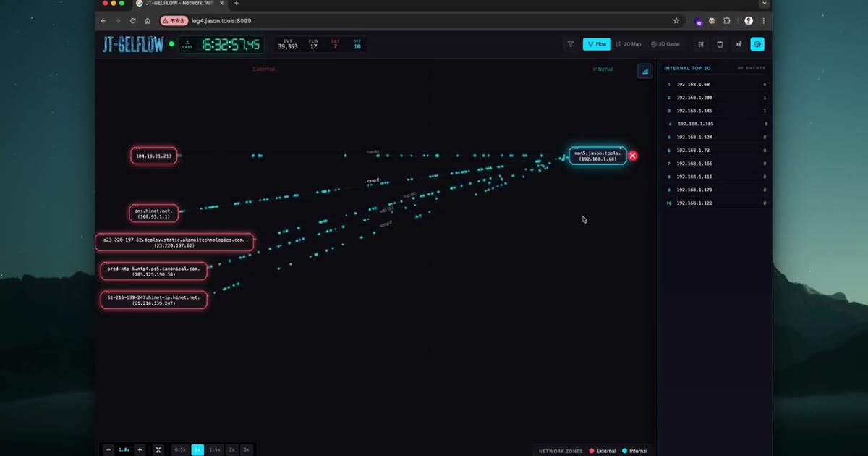The image size is (868, 456).
Task: Switch to the 2D Map view
Action: (x=629, y=44)
